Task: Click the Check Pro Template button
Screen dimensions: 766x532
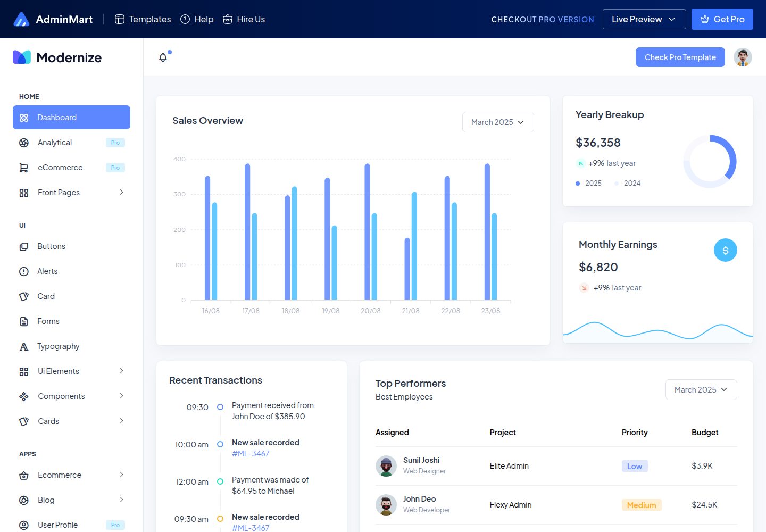Action: (x=680, y=57)
